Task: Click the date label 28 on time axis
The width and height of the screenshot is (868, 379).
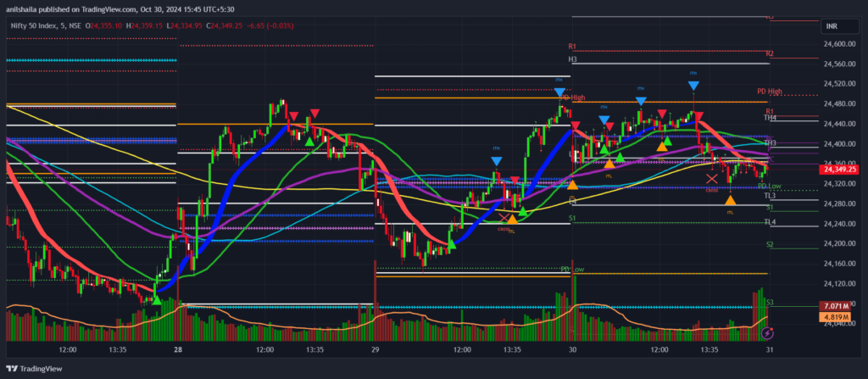Action: 178,349
